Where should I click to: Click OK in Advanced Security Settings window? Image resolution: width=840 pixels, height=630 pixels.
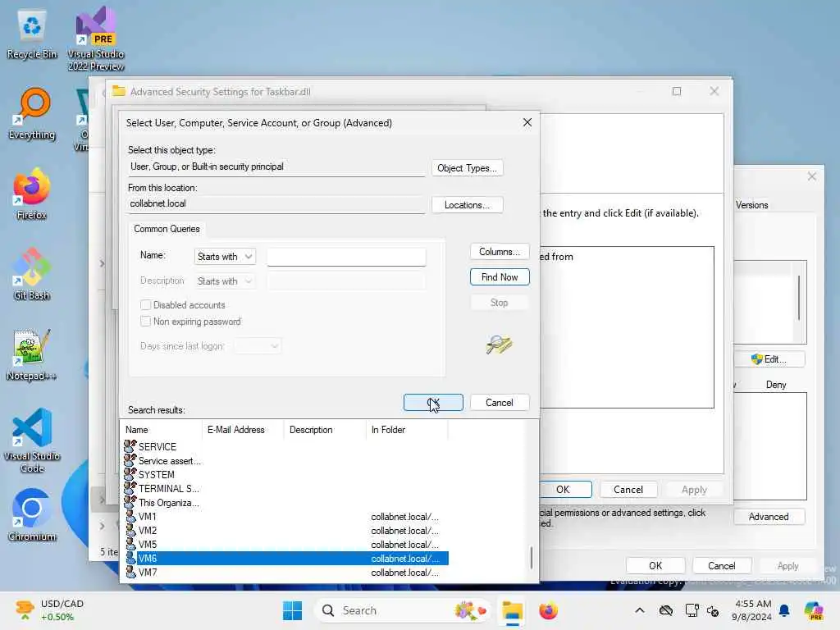click(x=563, y=490)
